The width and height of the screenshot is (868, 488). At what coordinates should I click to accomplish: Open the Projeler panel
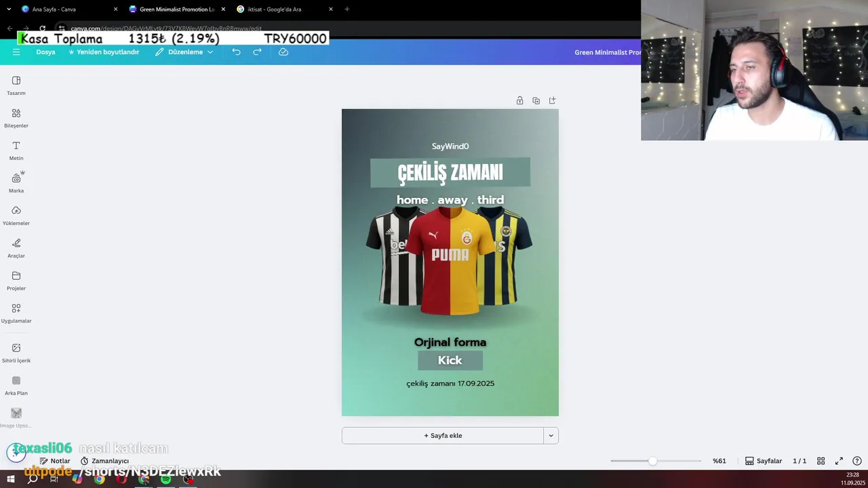[x=16, y=281]
